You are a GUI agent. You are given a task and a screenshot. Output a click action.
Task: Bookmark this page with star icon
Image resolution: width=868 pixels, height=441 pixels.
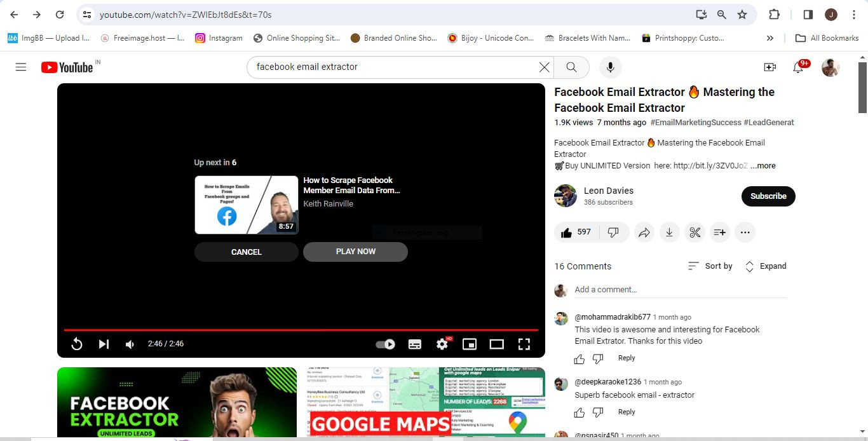click(x=742, y=15)
